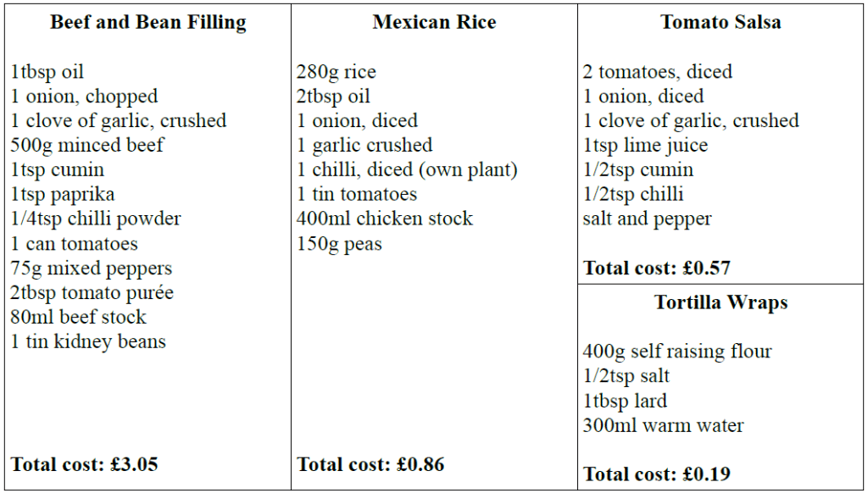Click on 1tbsp lard ingredient
The image size is (868, 493).
(625, 402)
